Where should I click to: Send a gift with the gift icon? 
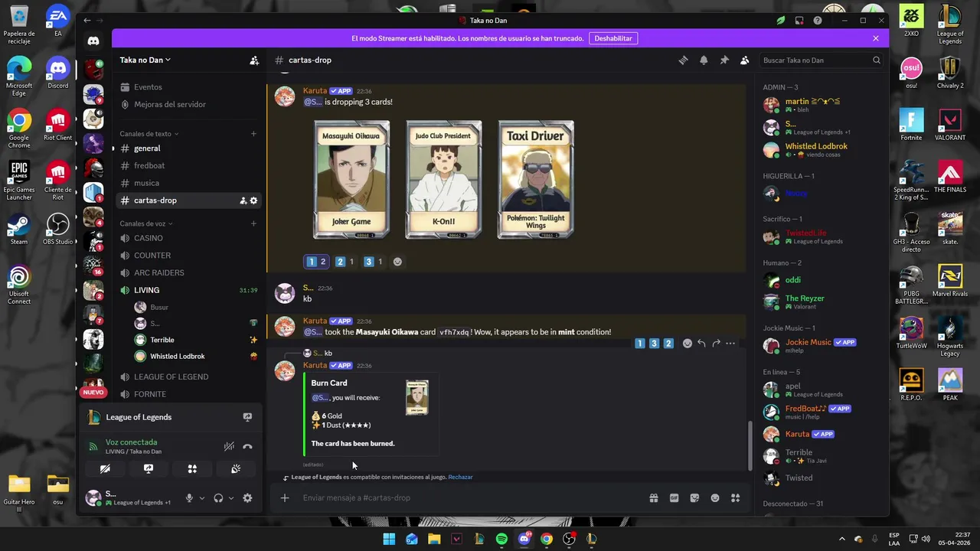coord(654,498)
